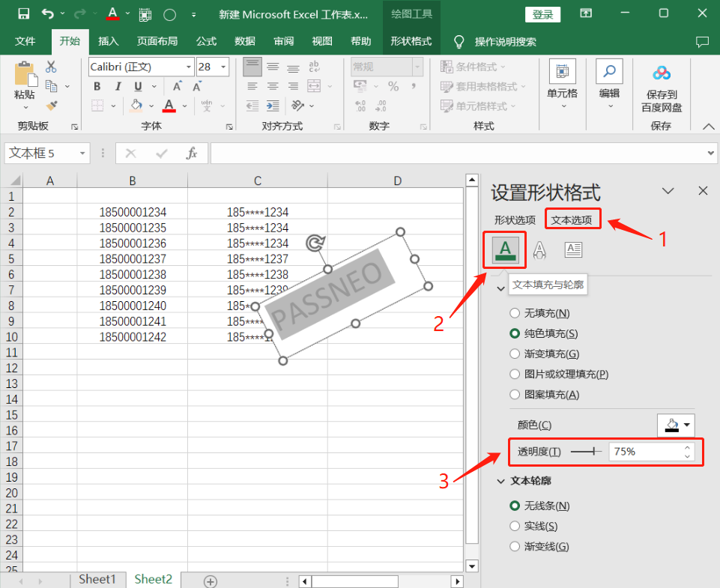Image resolution: width=720 pixels, height=588 pixels.
Task: Switch to the 页面布局 ribbon tab
Action: (157, 41)
